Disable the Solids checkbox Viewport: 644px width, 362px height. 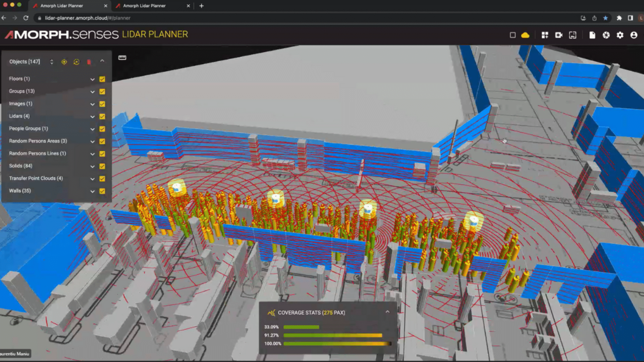[102, 166]
